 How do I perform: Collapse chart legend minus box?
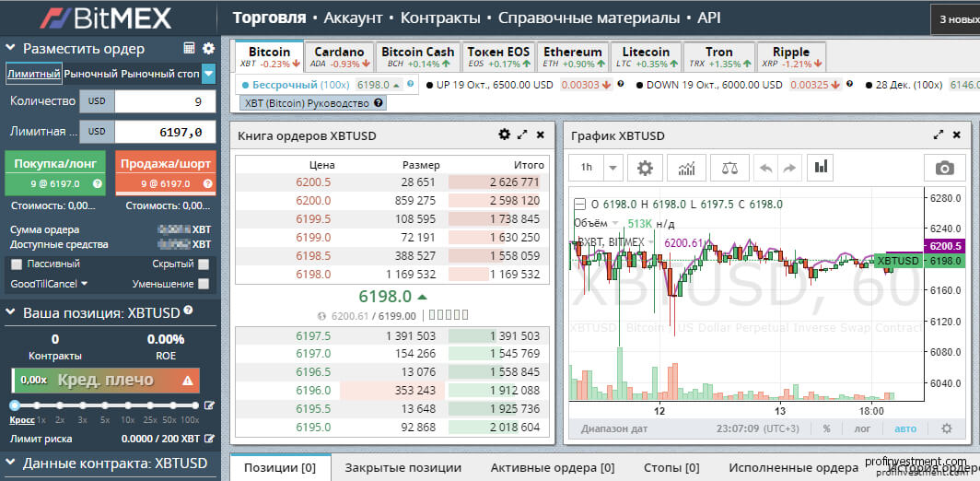click(579, 204)
